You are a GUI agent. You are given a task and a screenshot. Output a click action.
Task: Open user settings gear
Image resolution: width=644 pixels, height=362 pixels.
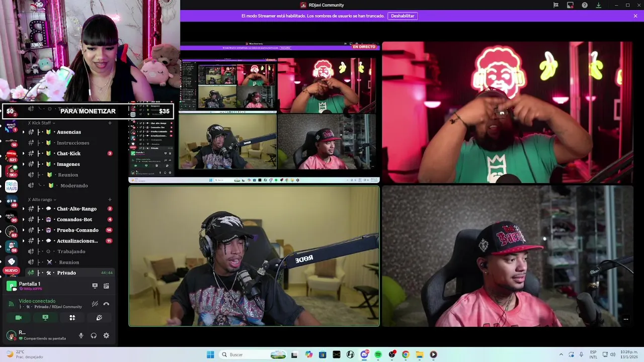click(106, 335)
